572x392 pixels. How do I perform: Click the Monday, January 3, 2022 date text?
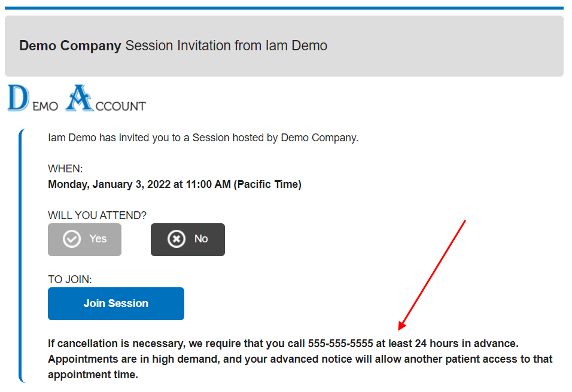109,184
